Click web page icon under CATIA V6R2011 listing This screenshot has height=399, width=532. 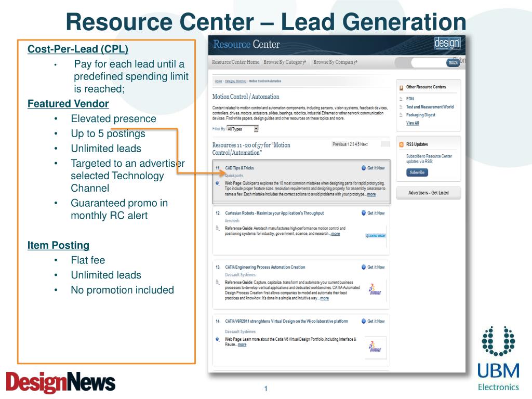click(x=218, y=339)
